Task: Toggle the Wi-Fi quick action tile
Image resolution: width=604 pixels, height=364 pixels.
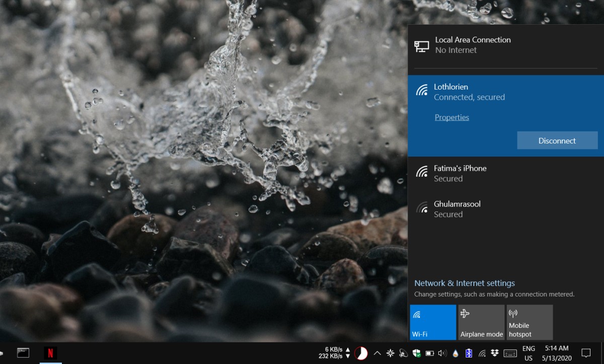Action: point(433,322)
